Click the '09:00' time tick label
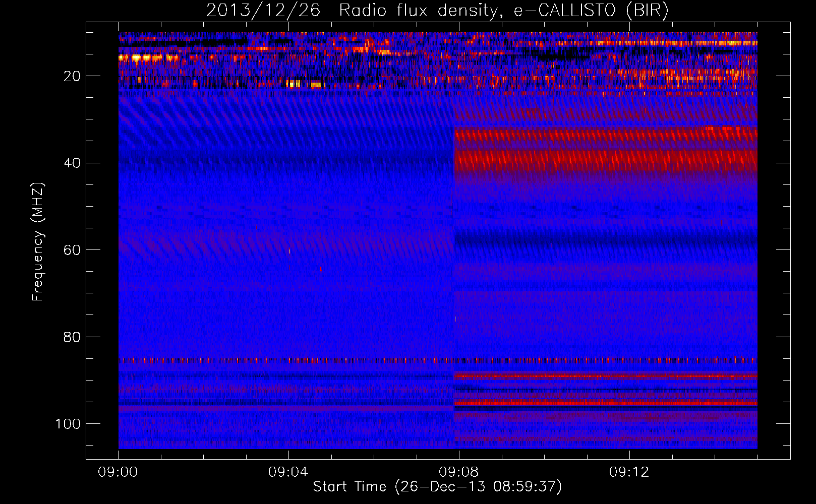Screen dimensions: 816x504 [x=118, y=472]
